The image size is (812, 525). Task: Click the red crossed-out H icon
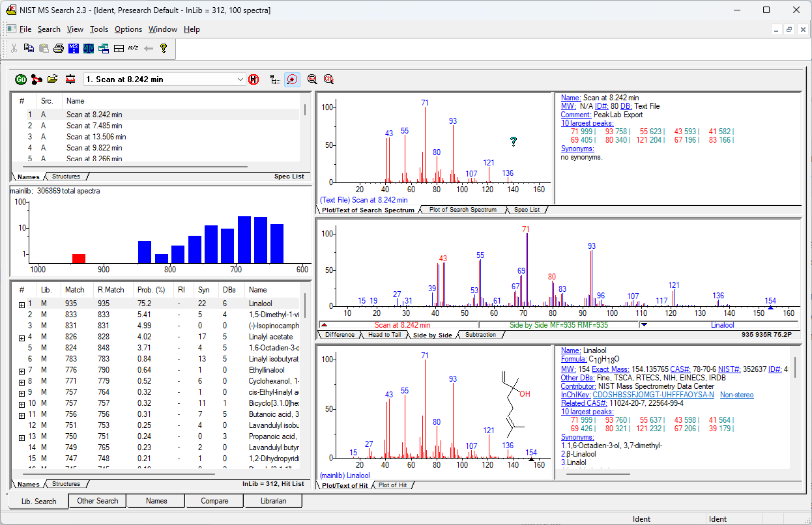point(254,79)
